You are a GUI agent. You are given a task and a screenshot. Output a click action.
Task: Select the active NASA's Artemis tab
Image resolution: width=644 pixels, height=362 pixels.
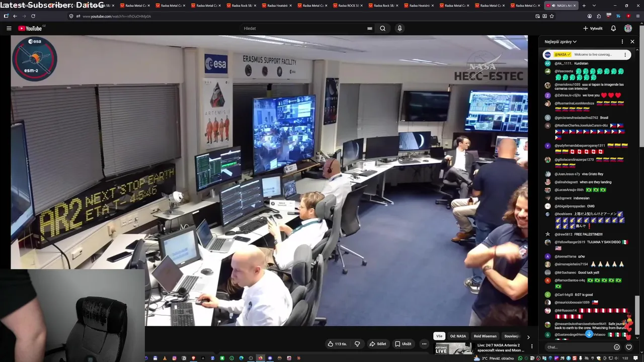pyautogui.click(x=561, y=6)
